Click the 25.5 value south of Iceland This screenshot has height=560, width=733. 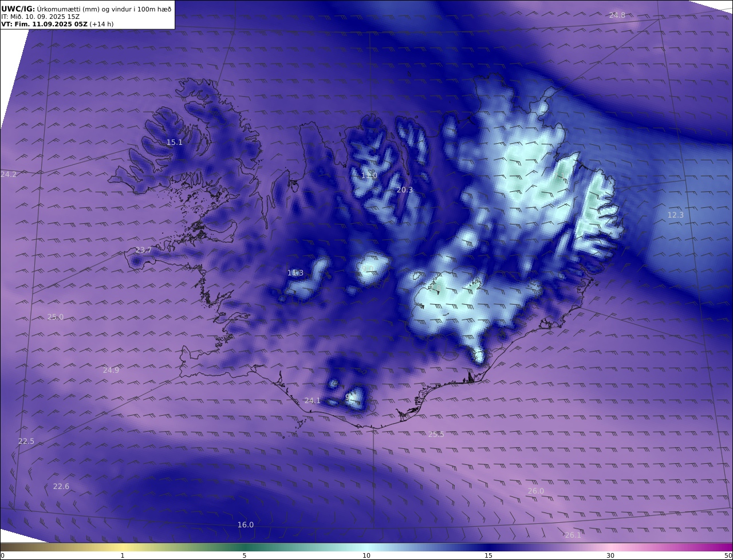click(436, 434)
